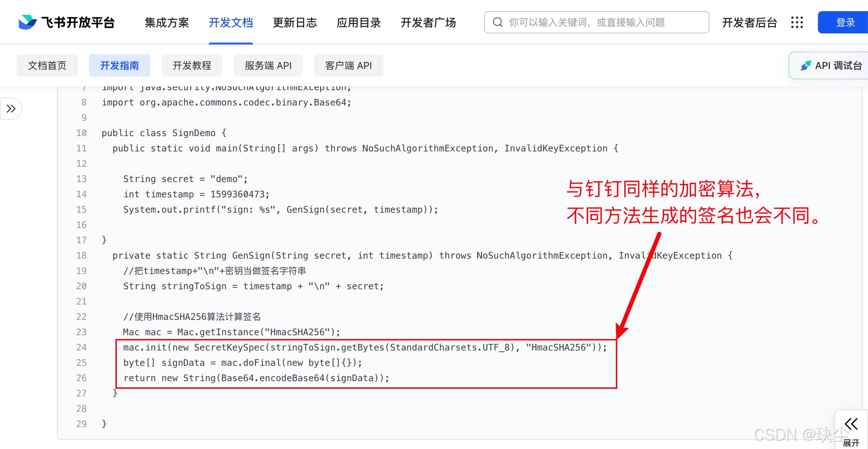Click the System.out.printf sign line
The image size is (868, 449).
click(x=281, y=210)
